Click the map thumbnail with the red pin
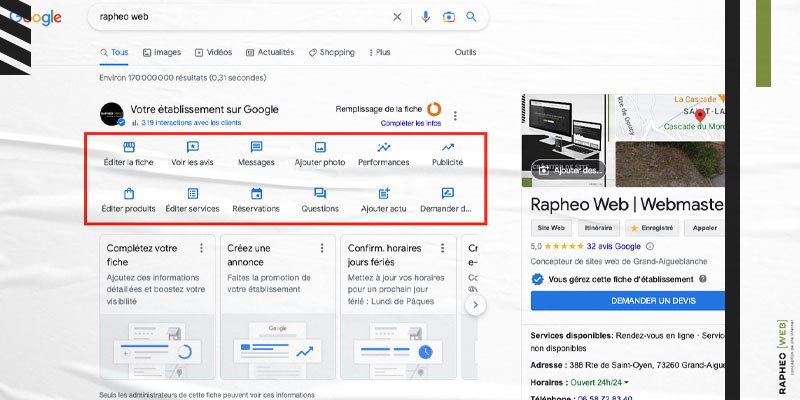Screen dimensions: 800x400 (669, 116)
